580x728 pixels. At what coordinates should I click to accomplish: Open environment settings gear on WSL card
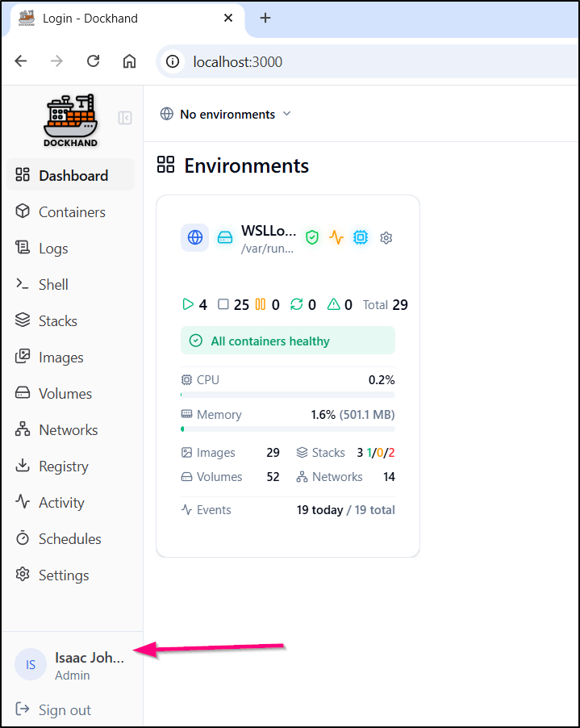point(386,238)
